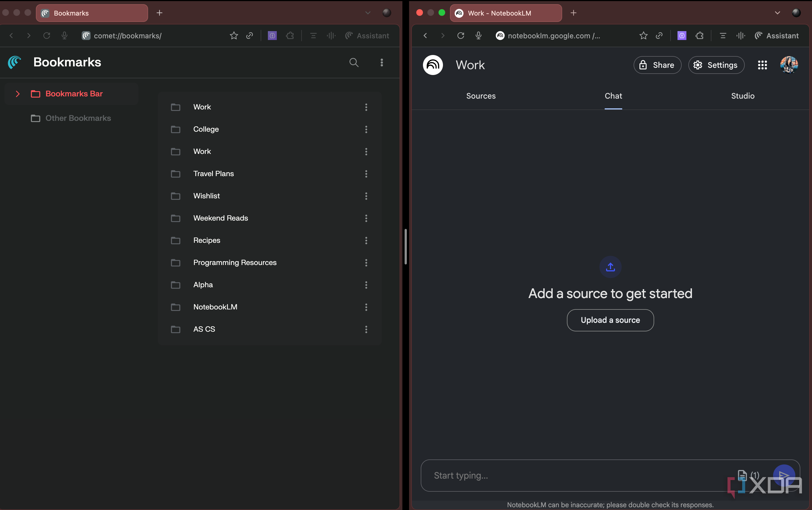Select the Work - NotebookLM browser tab
The image size is (812, 510).
(x=505, y=13)
